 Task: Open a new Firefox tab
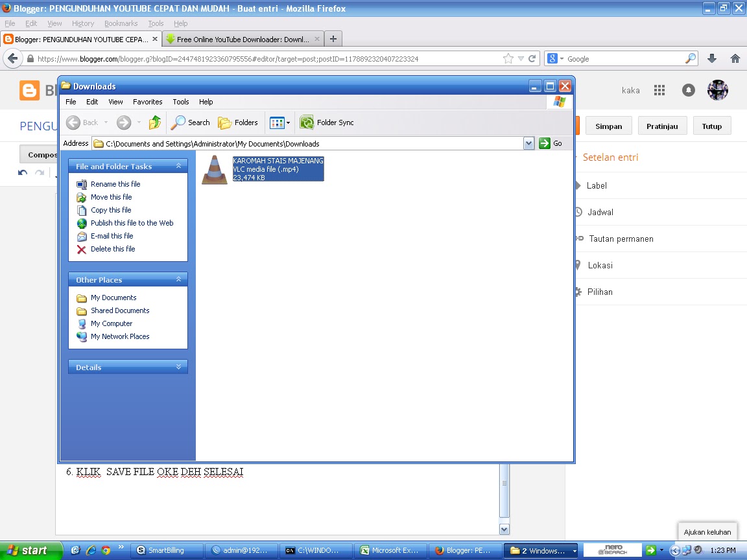click(x=333, y=39)
